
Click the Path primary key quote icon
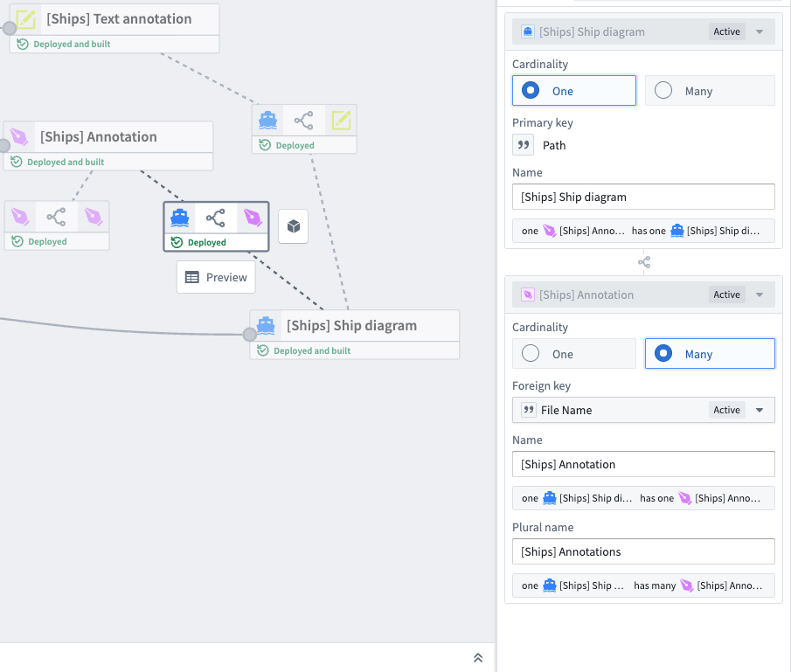(x=524, y=145)
